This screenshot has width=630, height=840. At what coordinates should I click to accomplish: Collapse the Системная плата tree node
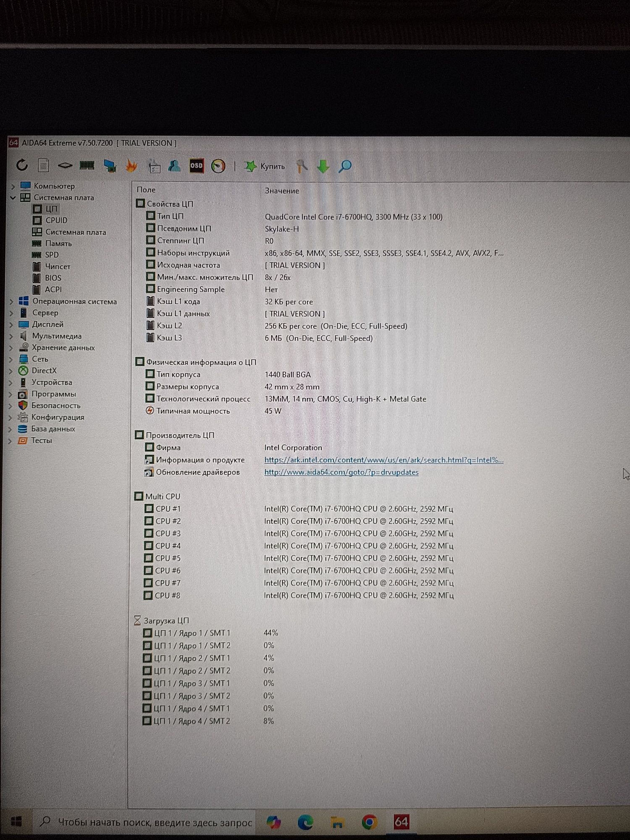[13, 197]
